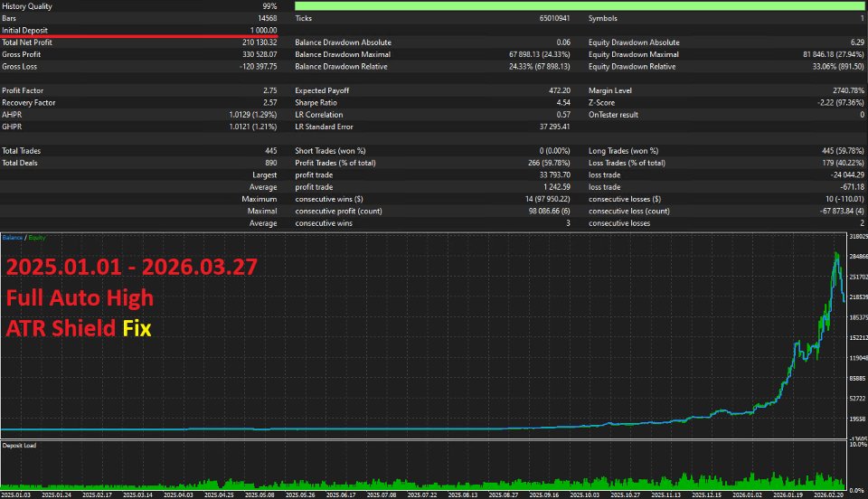Screen dimensions: 868x499
Task: Select maximum consecutive wins value 14 (97 950.22)
Action: coord(548,199)
